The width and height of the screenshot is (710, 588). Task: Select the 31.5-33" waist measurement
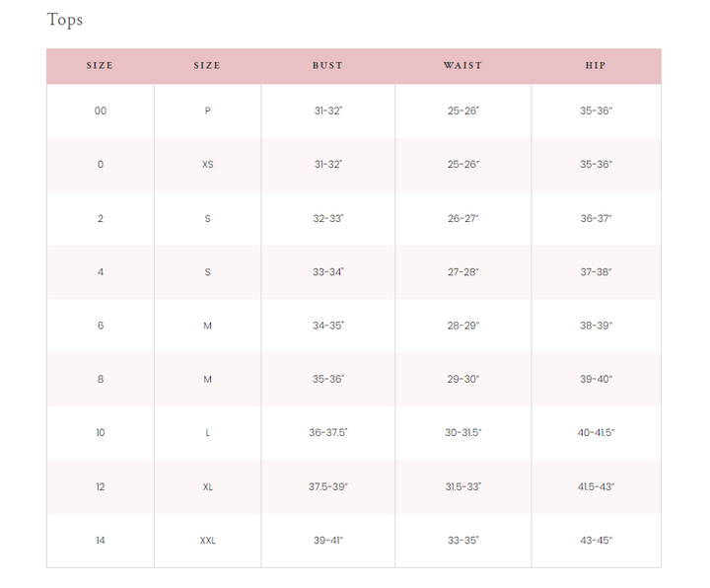click(x=462, y=487)
